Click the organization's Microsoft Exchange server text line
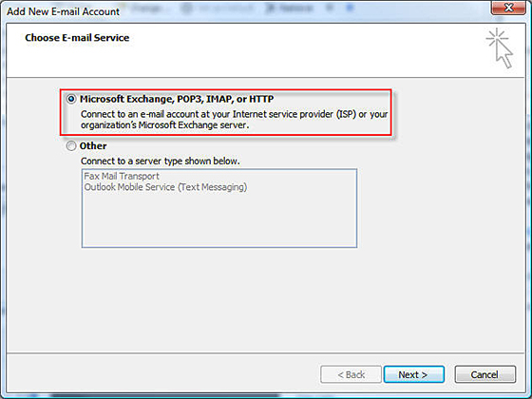 click(x=165, y=125)
